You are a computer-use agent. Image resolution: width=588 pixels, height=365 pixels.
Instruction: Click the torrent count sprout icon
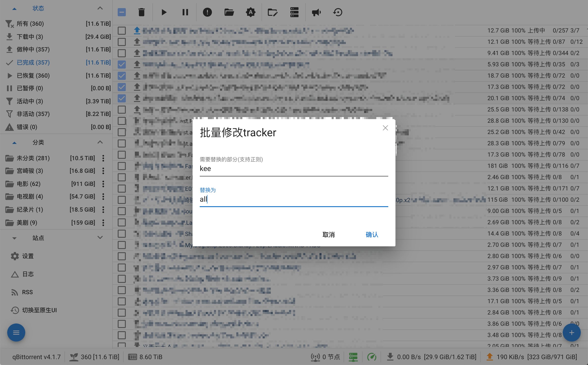coord(73,357)
